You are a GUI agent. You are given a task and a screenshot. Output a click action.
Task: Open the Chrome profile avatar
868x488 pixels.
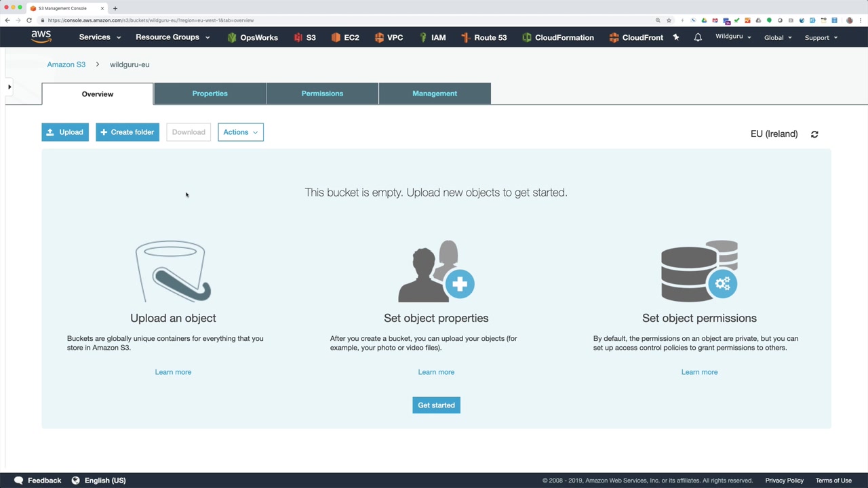click(x=850, y=20)
